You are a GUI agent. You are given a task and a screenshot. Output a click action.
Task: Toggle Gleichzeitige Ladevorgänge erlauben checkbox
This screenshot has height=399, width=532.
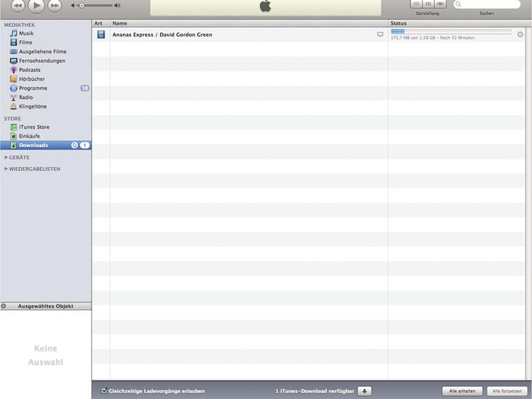pyautogui.click(x=104, y=391)
